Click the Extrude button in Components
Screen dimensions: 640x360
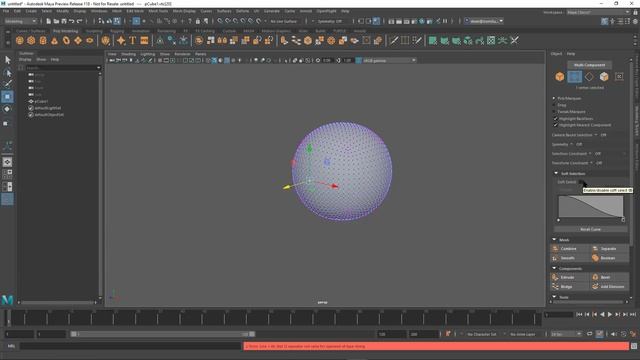point(570,277)
